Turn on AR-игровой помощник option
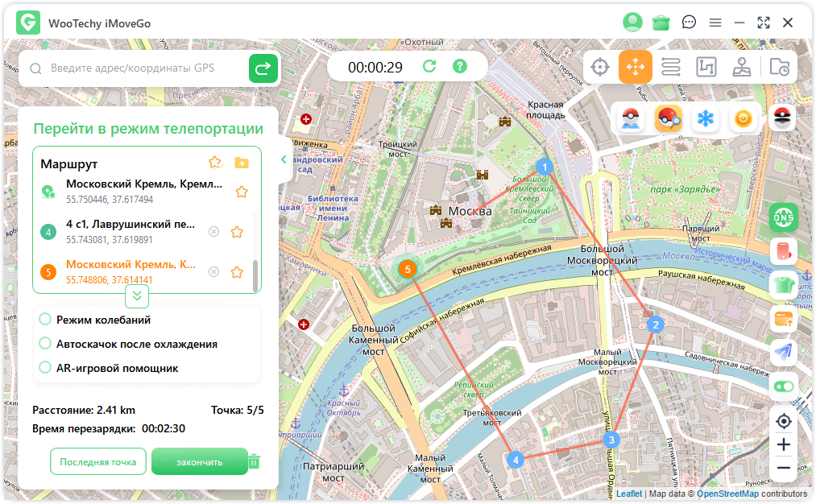The height and width of the screenshot is (504, 816). pos(46,368)
